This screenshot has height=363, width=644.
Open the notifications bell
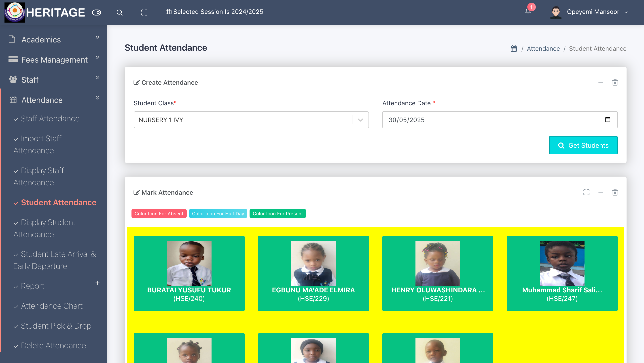[528, 11]
